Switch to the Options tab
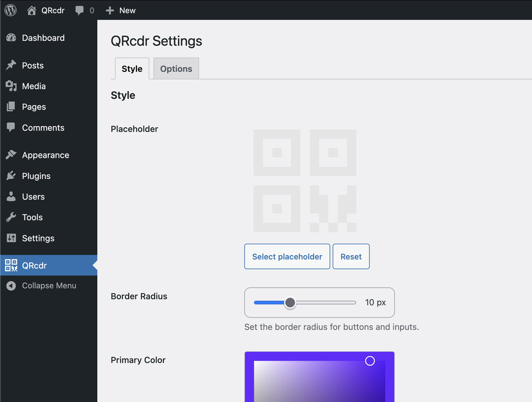The image size is (532, 402). click(x=176, y=69)
